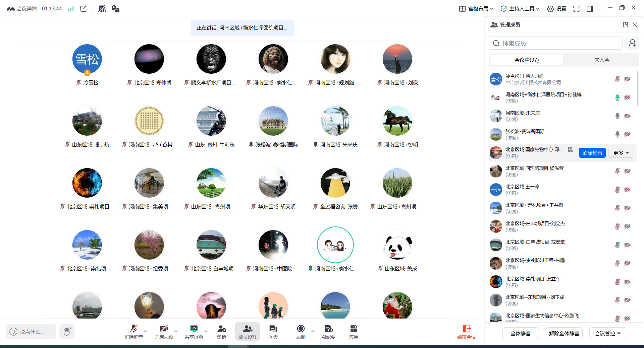Viewport: 644px width, 348px height.
Task: Start recording the meeting
Action: click(x=301, y=332)
